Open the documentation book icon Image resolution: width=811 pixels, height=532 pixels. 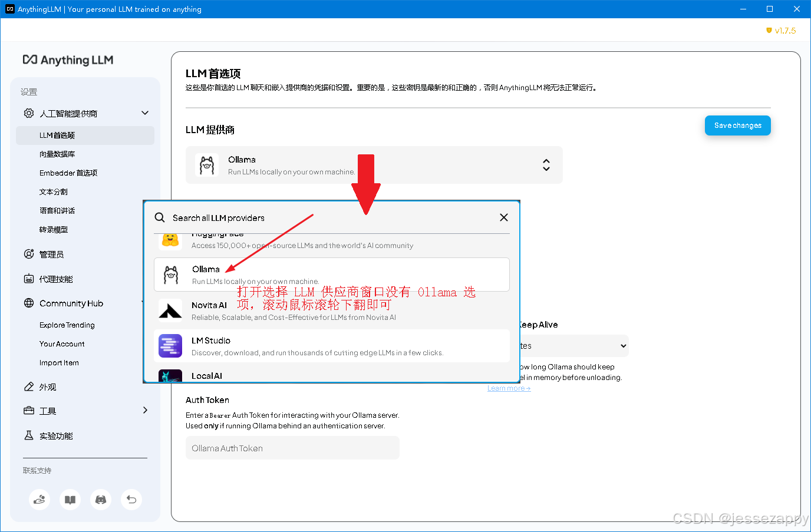(x=70, y=500)
